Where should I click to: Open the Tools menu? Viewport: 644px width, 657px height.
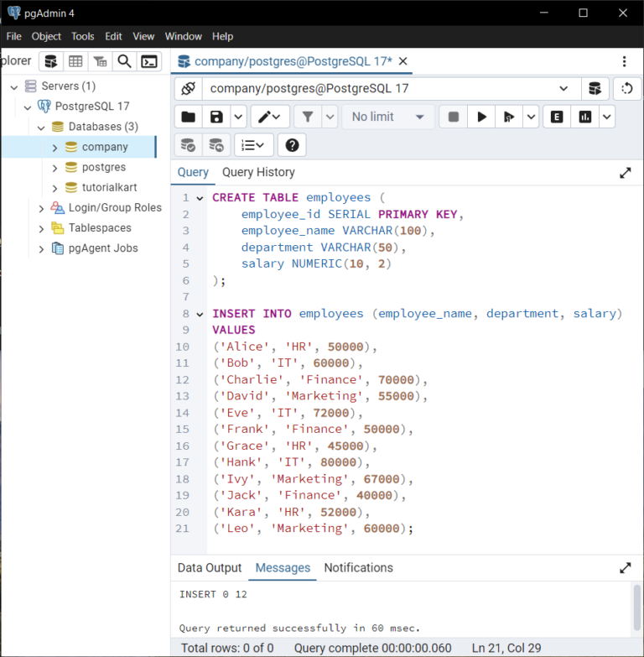pyautogui.click(x=82, y=36)
